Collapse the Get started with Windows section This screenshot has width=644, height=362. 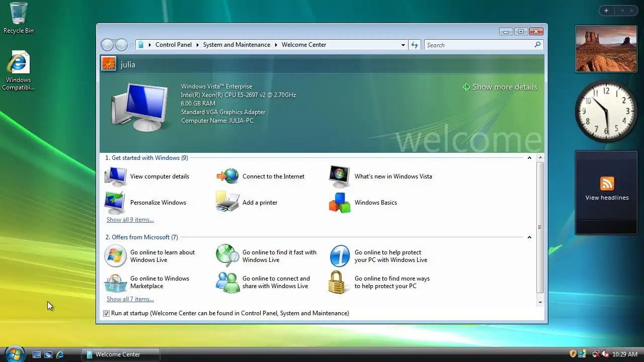pos(529,158)
